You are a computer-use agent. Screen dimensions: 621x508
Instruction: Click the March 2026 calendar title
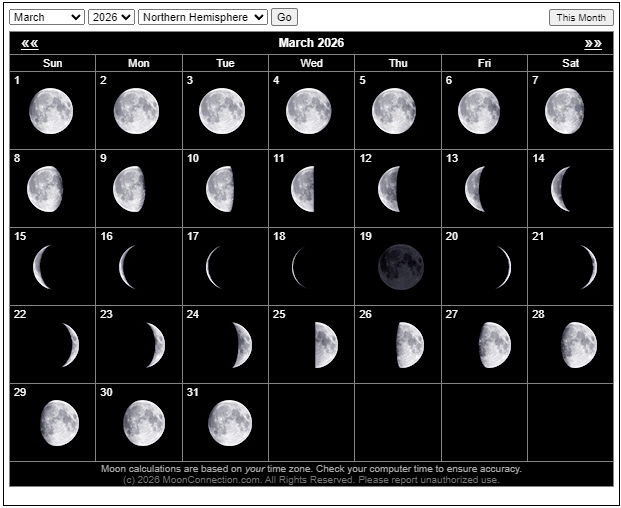pos(311,43)
